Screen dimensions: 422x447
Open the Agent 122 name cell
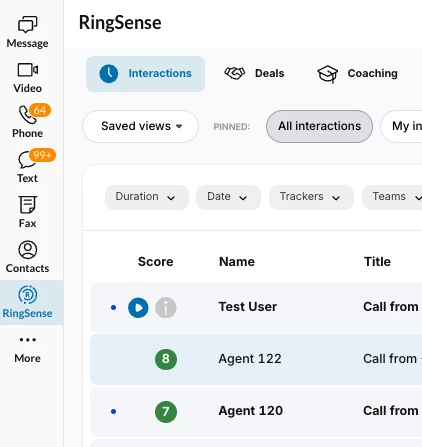click(x=250, y=359)
